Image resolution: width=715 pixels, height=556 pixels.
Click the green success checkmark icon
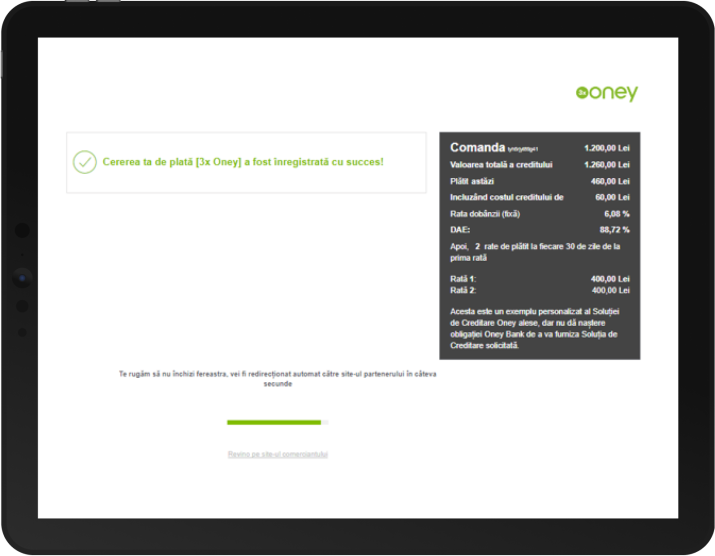[x=85, y=162]
